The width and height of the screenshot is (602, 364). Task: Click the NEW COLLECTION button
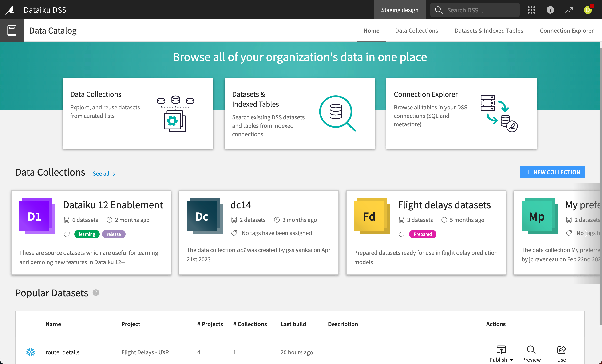click(x=552, y=172)
